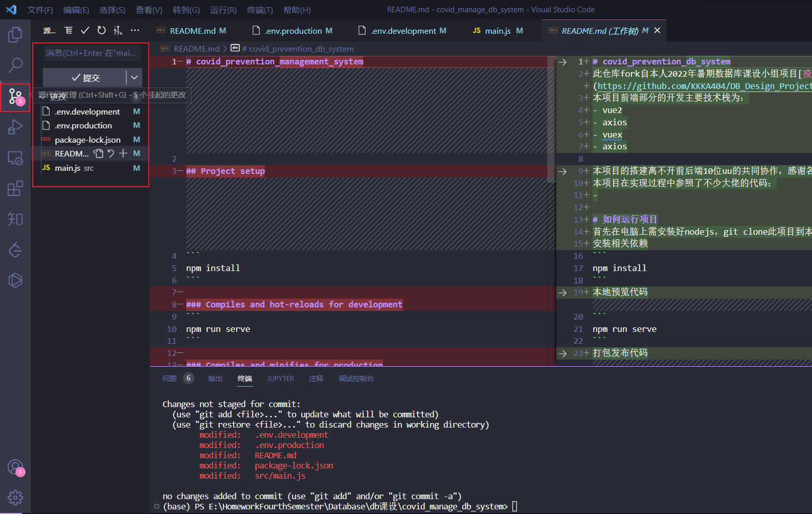Open the Zhihu '知' activity bar icon
Viewport: 812px width, 514px height.
pos(15,219)
